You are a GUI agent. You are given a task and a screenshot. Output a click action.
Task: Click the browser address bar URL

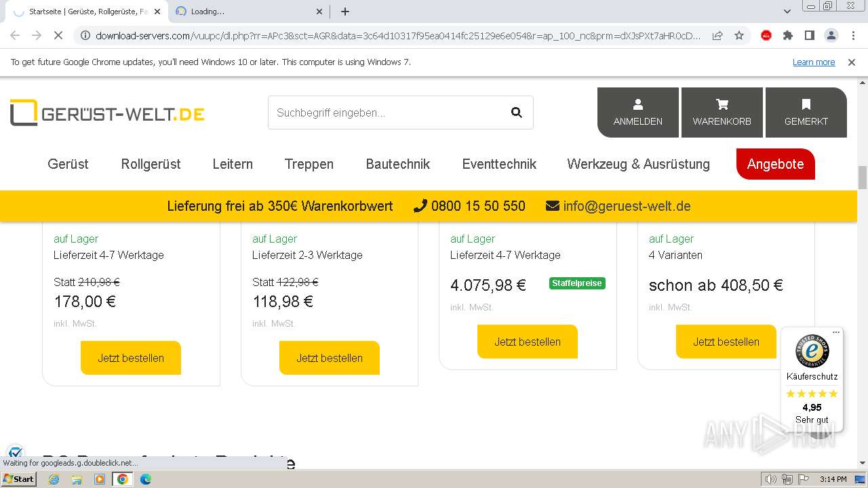(x=398, y=35)
